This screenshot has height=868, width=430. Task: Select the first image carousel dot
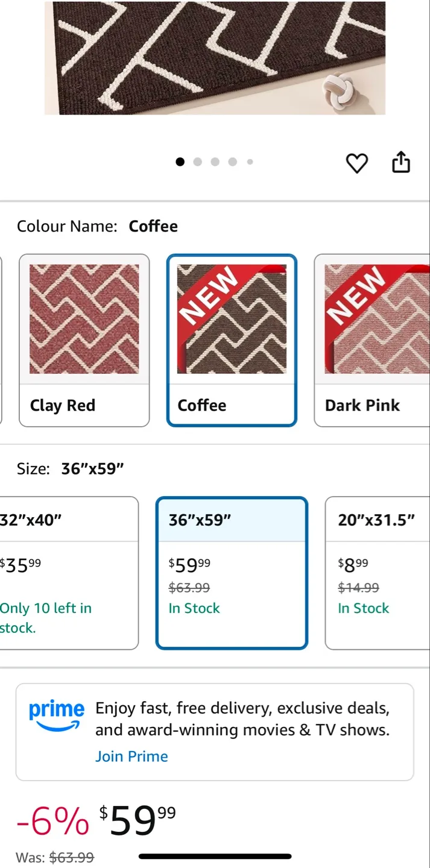click(x=180, y=162)
